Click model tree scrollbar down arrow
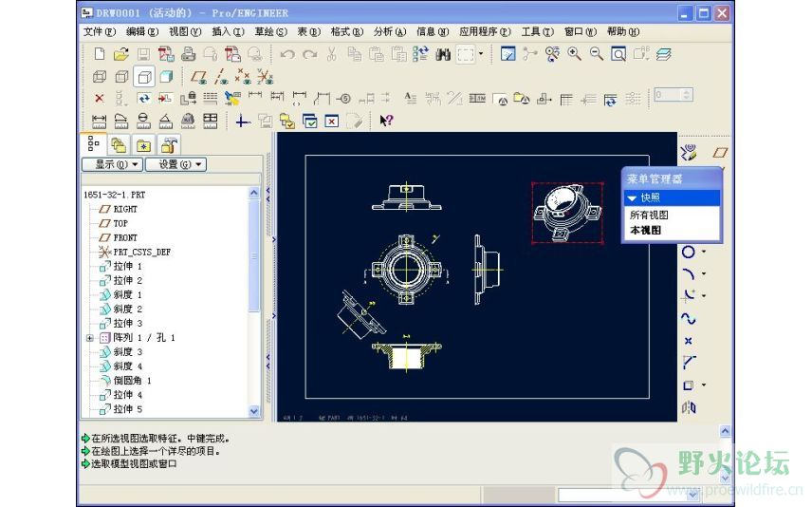 pyautogui.click(x=254, y=411)
